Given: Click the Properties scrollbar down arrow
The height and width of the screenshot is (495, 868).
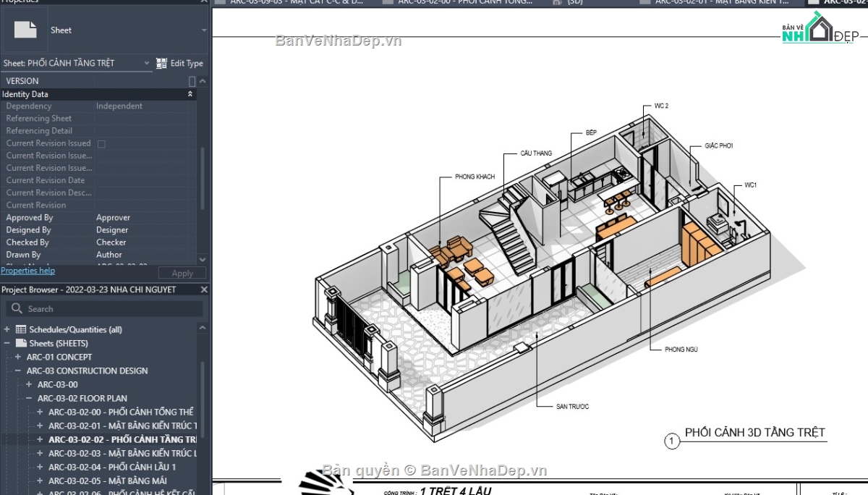Looking at the screenshot, I should pos(203,258).
